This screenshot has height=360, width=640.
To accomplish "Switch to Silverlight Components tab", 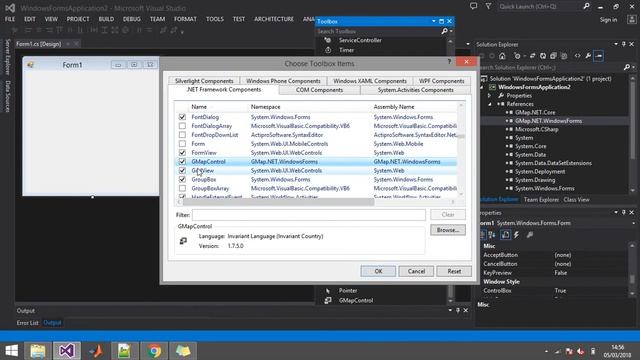I will point(204,81).
